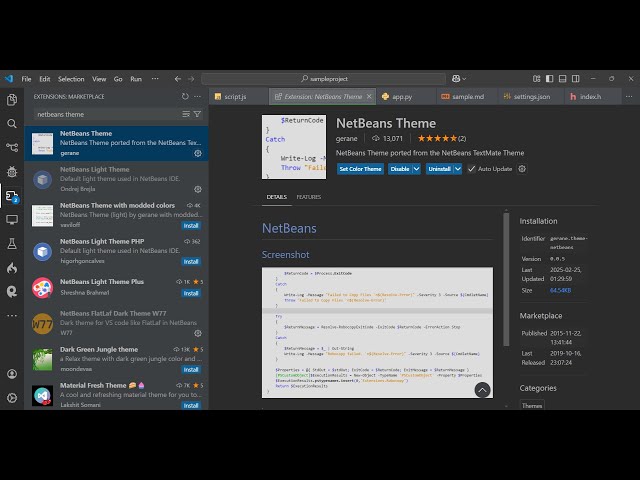640x480 pixels.
Task: Click the Set Color Theme button
Action: coord(360,169)
